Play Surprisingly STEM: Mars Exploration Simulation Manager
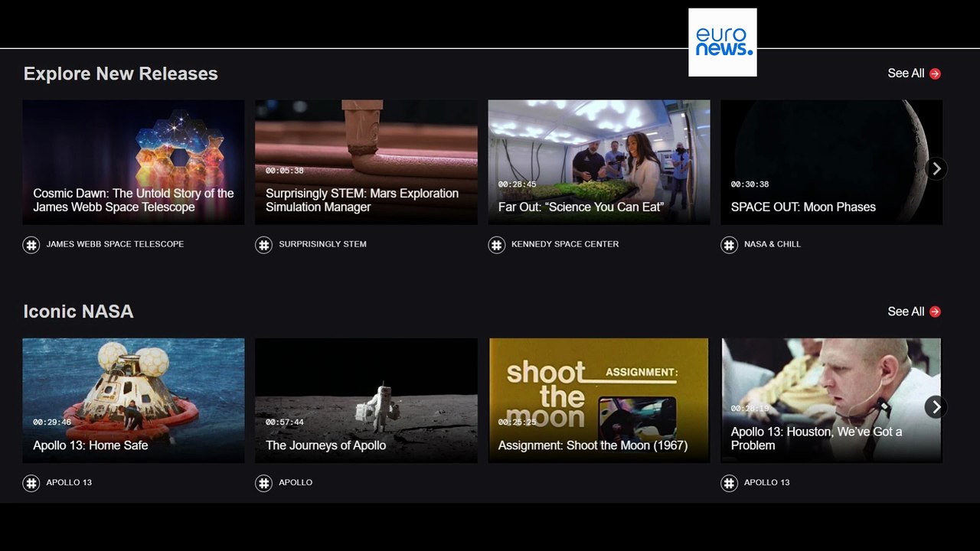The width and height of the screenshot is (980, 551). point(366,161)
